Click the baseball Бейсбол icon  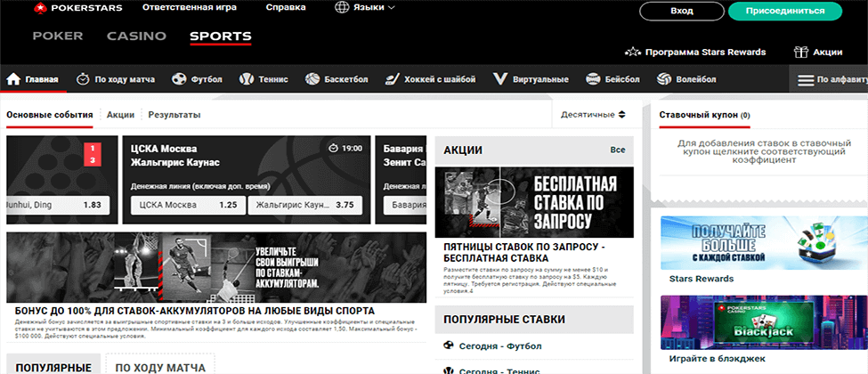pos(593,79)
